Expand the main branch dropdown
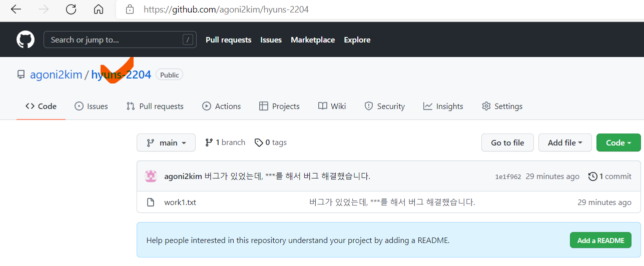644x266 pixels. click(166, 142)
